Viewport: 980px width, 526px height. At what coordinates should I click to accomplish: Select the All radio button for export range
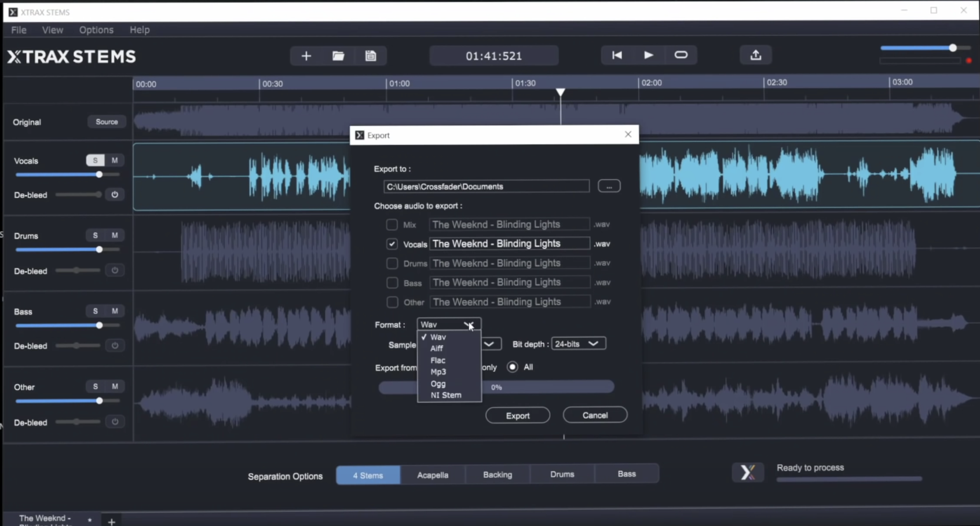pyautogui.click(x=512, y=367)
